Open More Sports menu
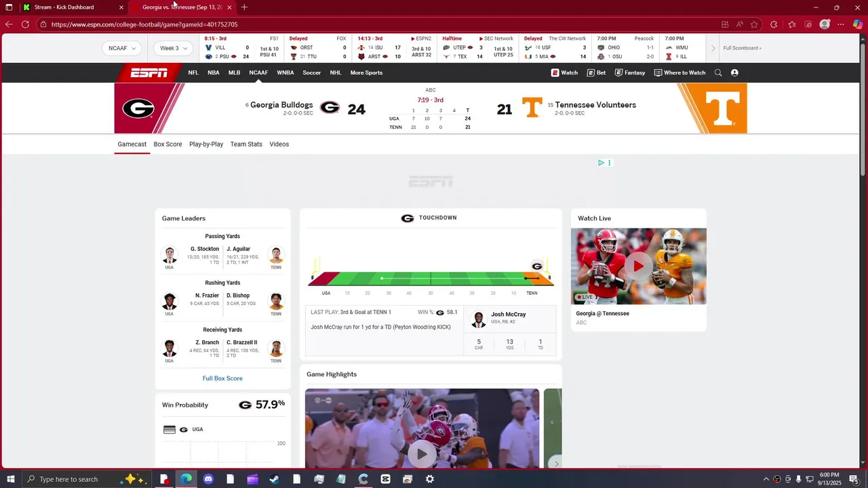Screen dimensions: 868x488 366,73
